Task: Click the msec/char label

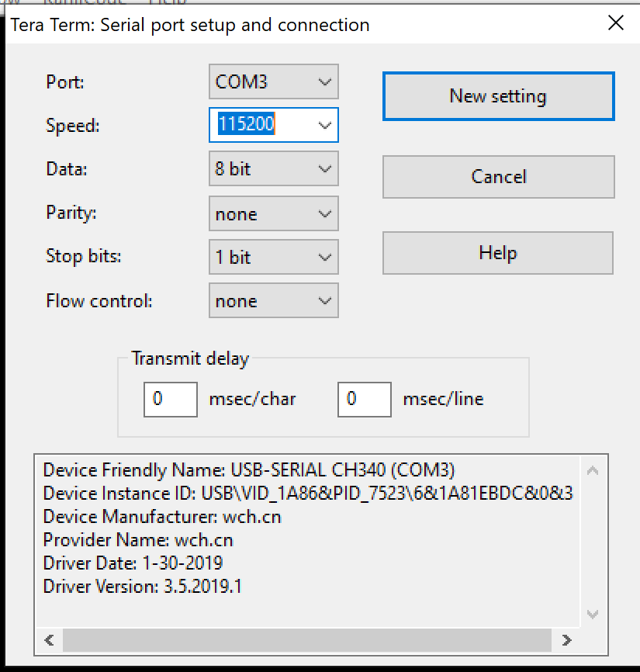Action: point(252,399)
